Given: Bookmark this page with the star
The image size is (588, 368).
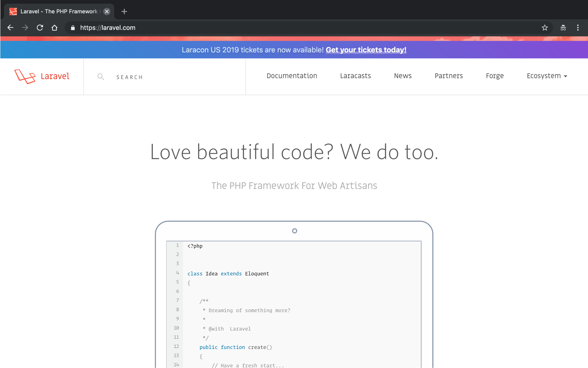Looking at the screenshot, I should pos(545,28).
